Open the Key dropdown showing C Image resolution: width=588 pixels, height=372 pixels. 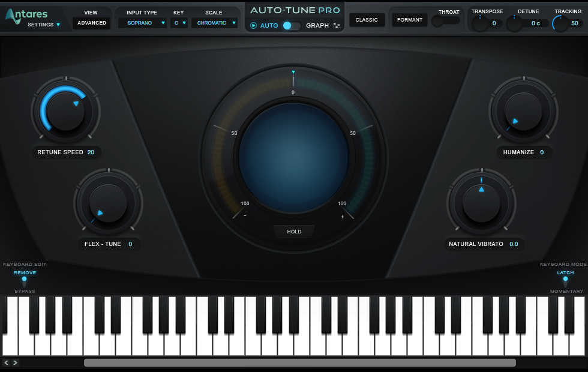point(179,23)
